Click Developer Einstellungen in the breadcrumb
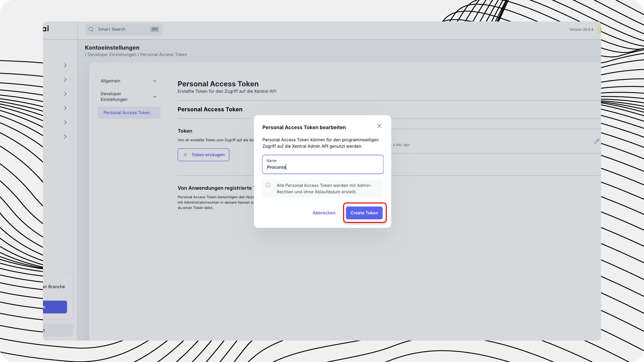 (x=112, y=55)
